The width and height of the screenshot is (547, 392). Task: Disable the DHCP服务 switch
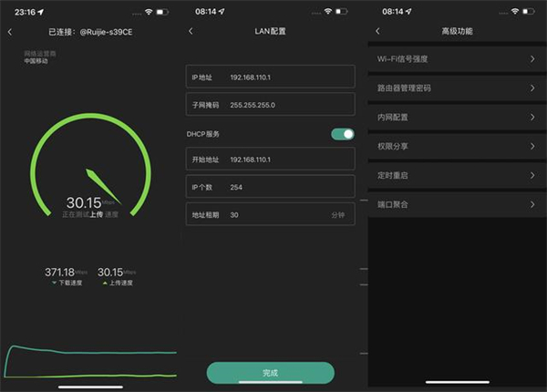342,134
